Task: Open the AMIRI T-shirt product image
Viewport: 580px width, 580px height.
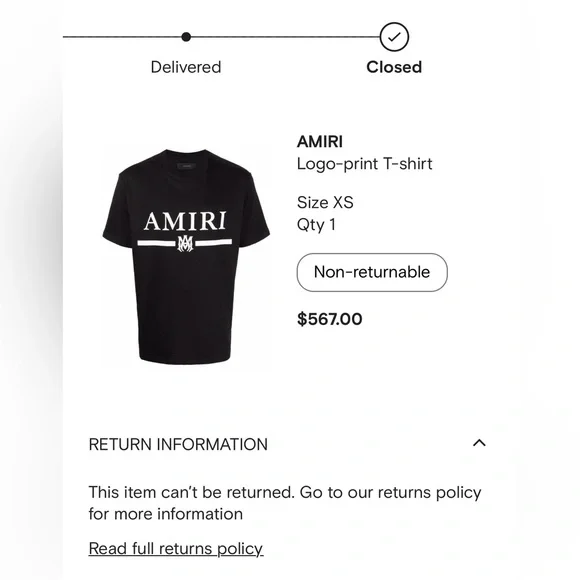Action: (x=186, y=256)
